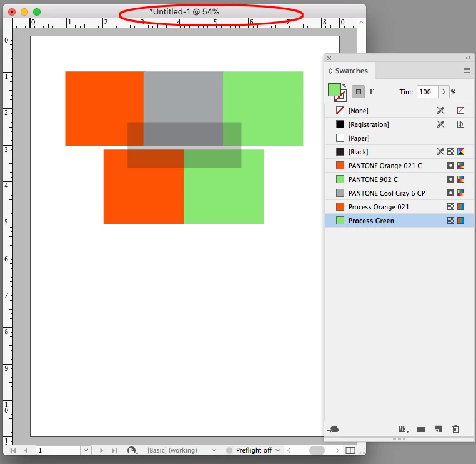Collapse the Swatches panel with double-arrow icon

(468, 58)
